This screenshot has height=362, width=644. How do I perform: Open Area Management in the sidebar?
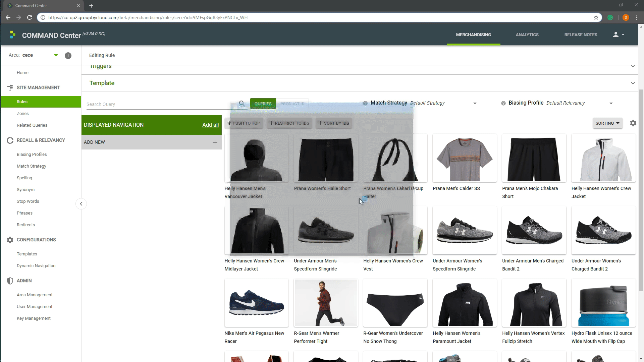(35, 295)
